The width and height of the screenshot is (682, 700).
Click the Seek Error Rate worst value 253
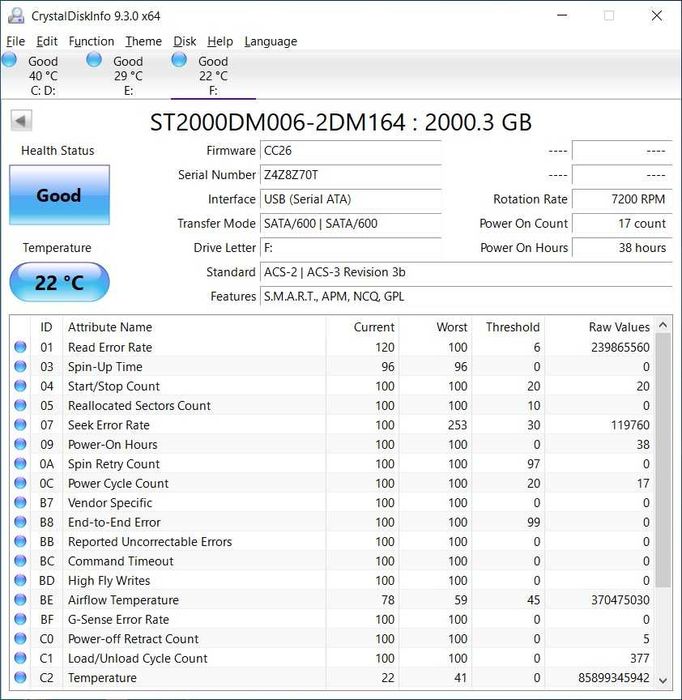(x=457, y=425)
